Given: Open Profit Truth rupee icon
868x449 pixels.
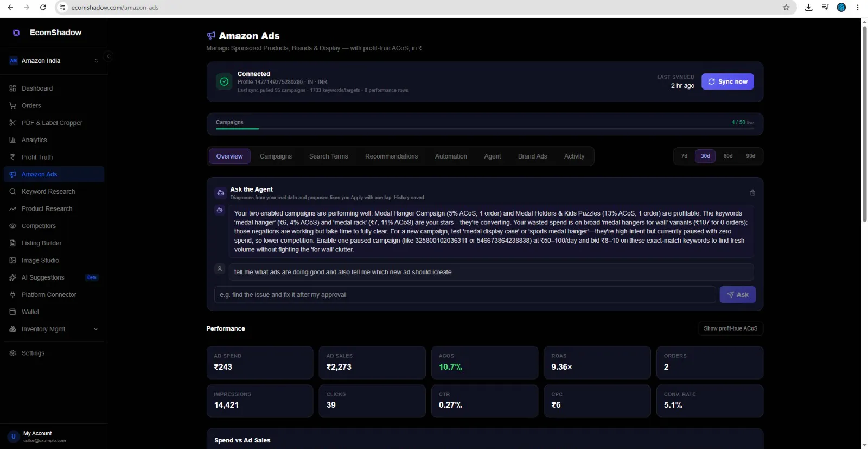Looking at the screenshot, I should click(12, 157).
